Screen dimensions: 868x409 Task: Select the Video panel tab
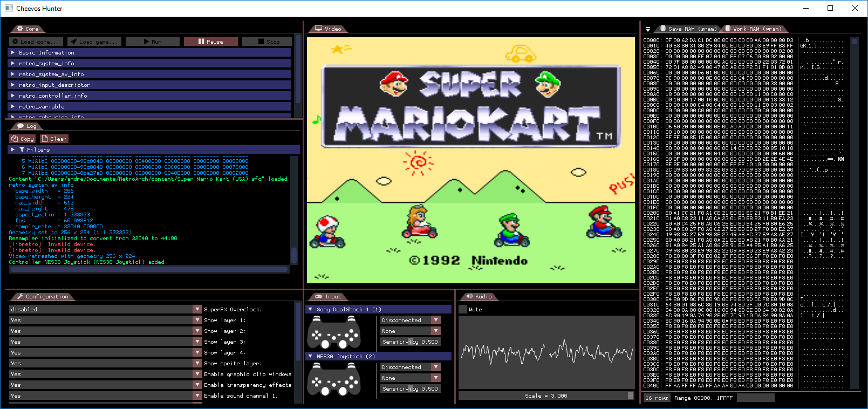click(x=329, y=29)
